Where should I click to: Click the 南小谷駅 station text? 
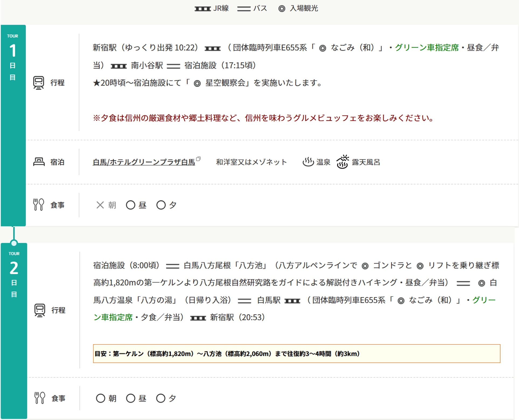pos(147,65)
